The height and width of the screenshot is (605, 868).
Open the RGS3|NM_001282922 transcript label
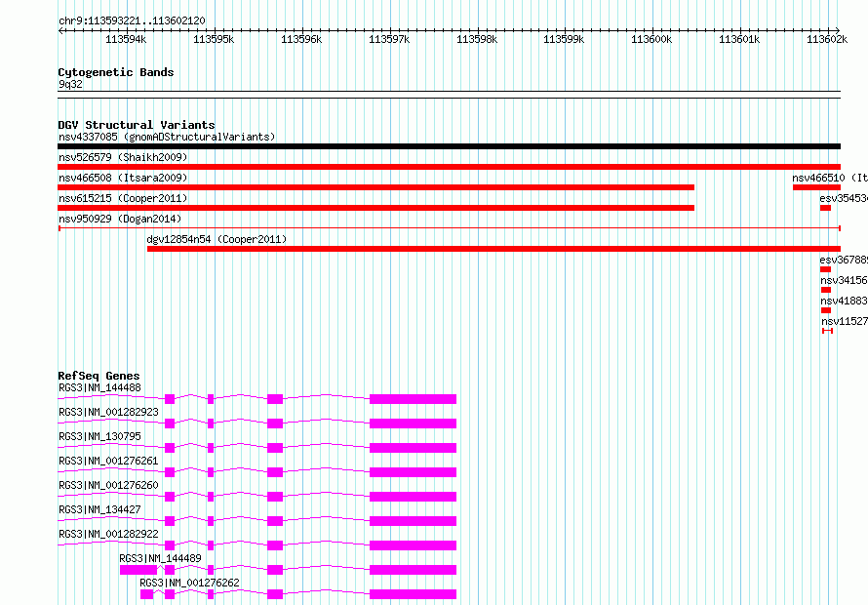point(108,534)
